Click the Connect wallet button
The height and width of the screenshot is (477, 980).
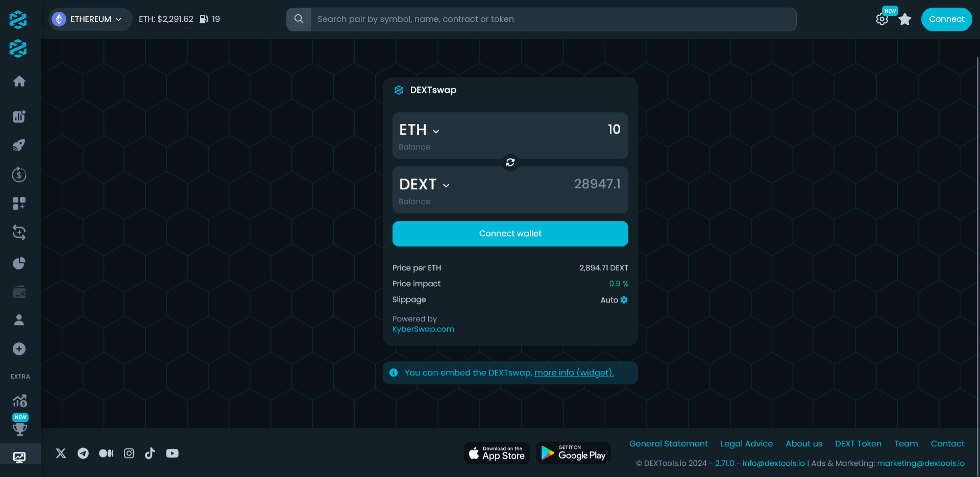[x=510, y=234]
